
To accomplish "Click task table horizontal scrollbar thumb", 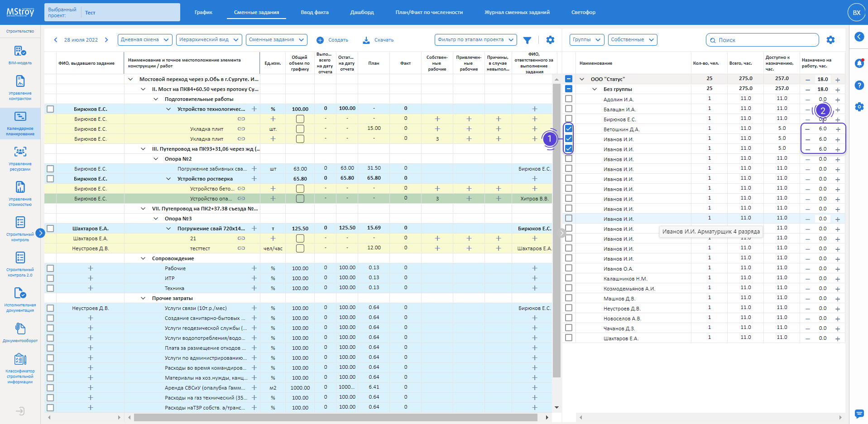I will coord(335,417).
